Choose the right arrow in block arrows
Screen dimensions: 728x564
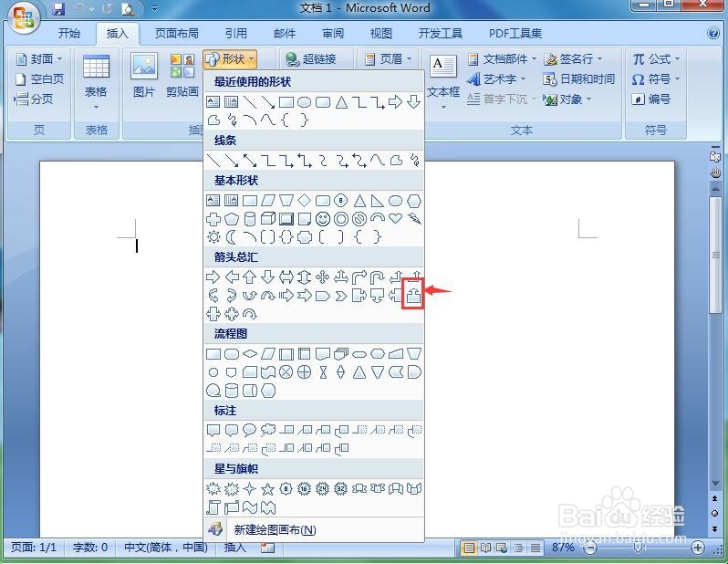click(x=213, y=277)
